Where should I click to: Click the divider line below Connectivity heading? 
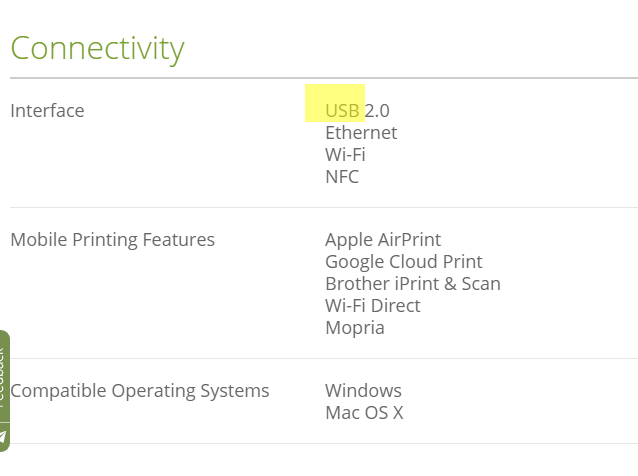[x=324, y=77]
